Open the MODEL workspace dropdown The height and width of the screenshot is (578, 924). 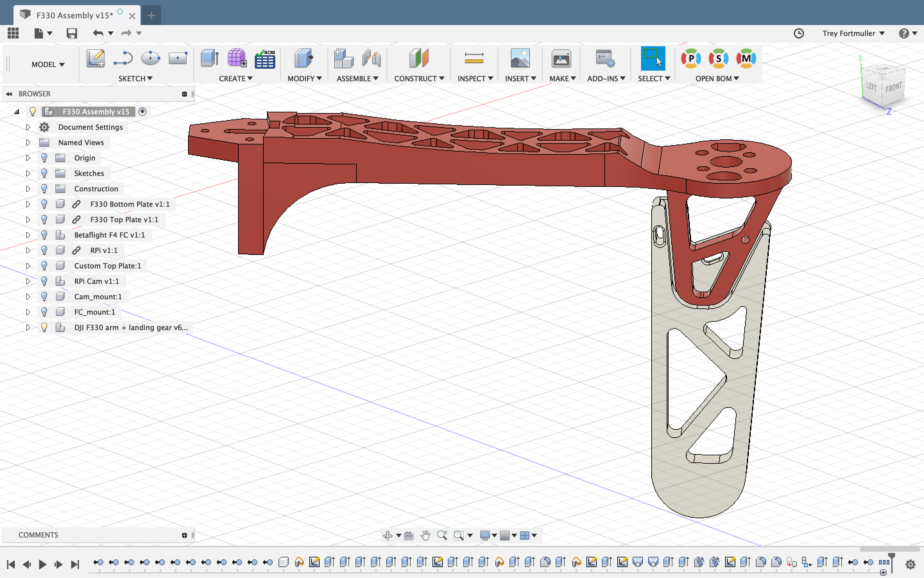[x=48, y=65]
